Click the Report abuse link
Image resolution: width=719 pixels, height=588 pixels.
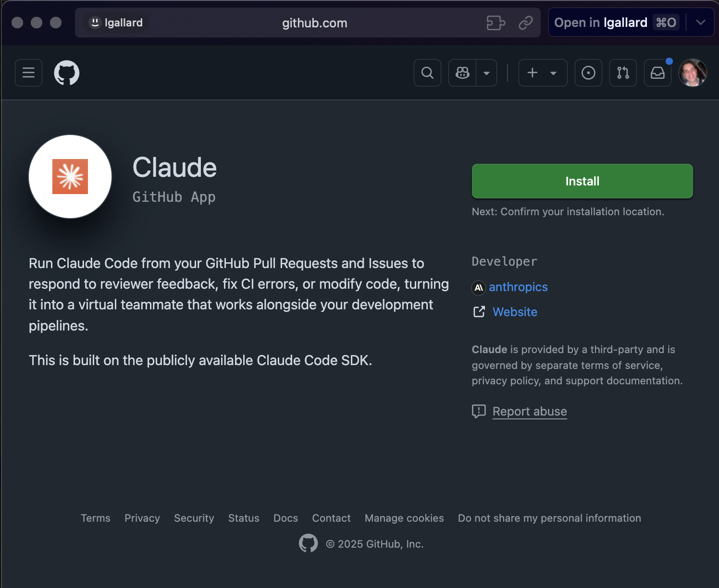point(530,411)
